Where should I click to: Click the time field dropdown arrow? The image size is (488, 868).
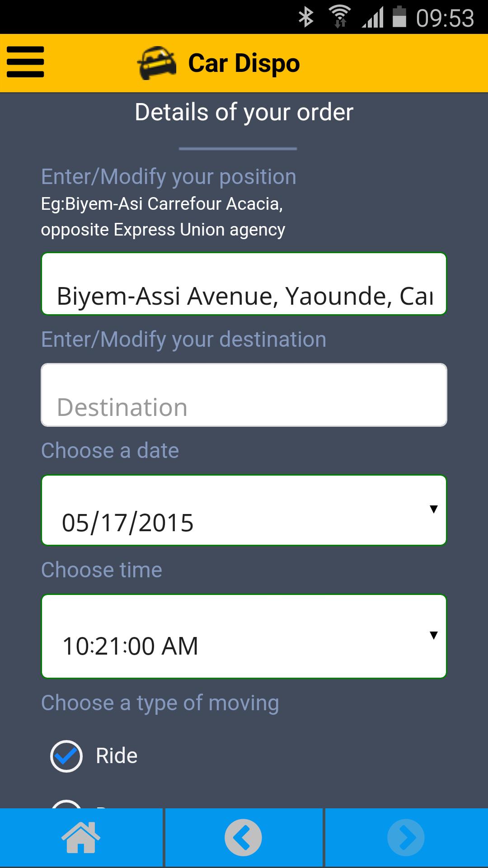coord(434,635)
